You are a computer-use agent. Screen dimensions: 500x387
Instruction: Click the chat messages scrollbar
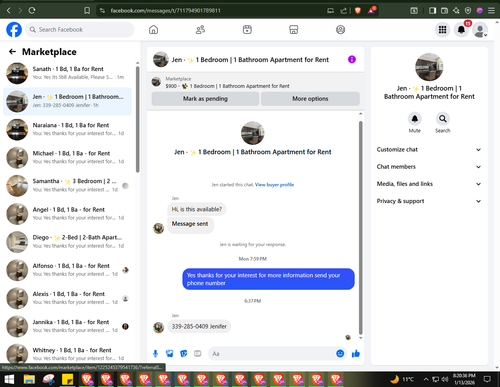360,228
